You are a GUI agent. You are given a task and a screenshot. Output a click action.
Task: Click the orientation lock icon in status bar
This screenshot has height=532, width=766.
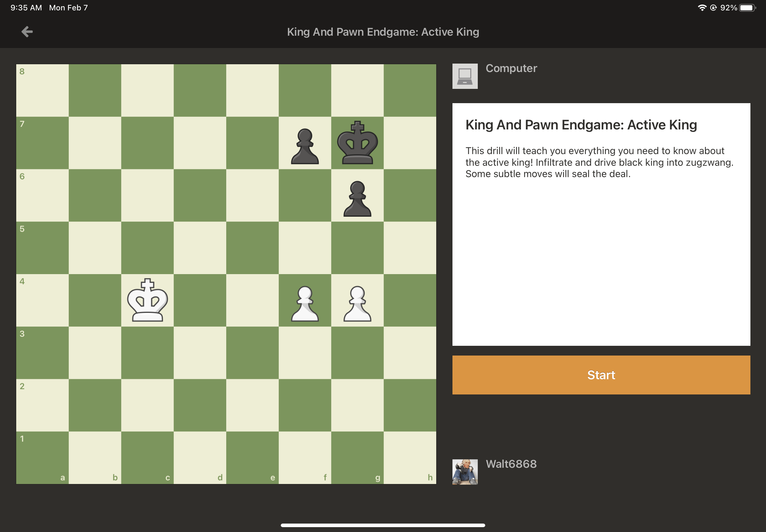(x=714, y=7)
